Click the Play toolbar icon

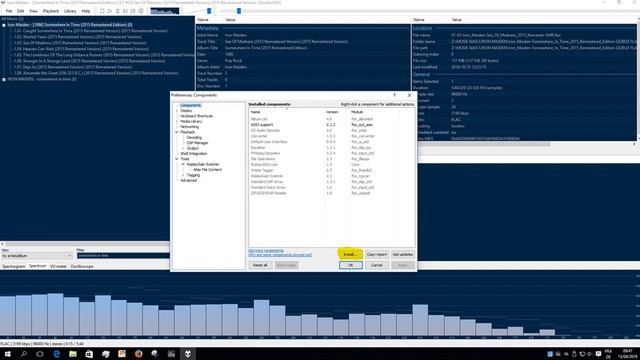[x=110, y=11]
